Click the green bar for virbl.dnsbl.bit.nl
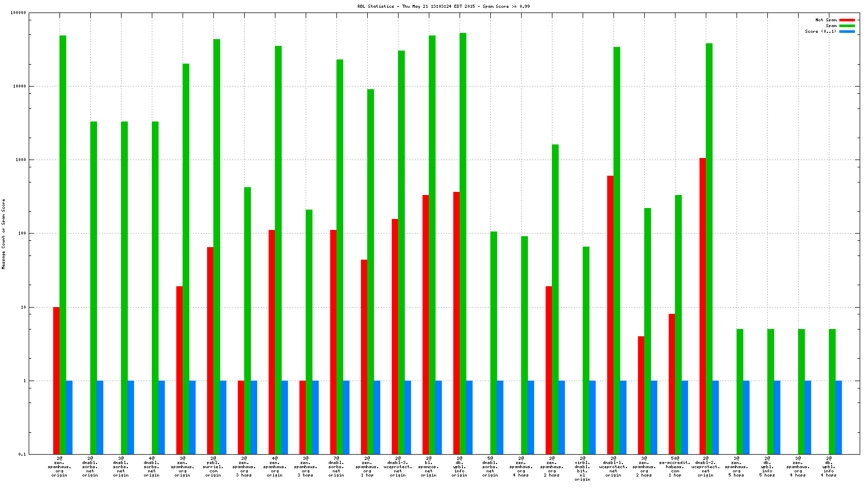This screenshot has height=488, width=868. click(x=586, y=349)
